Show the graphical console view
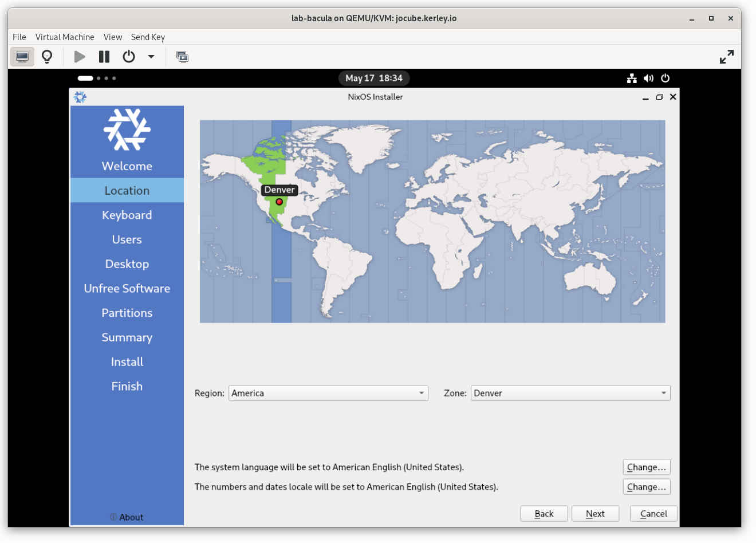The width and height of the screenshot is (756, 543). 22,57
